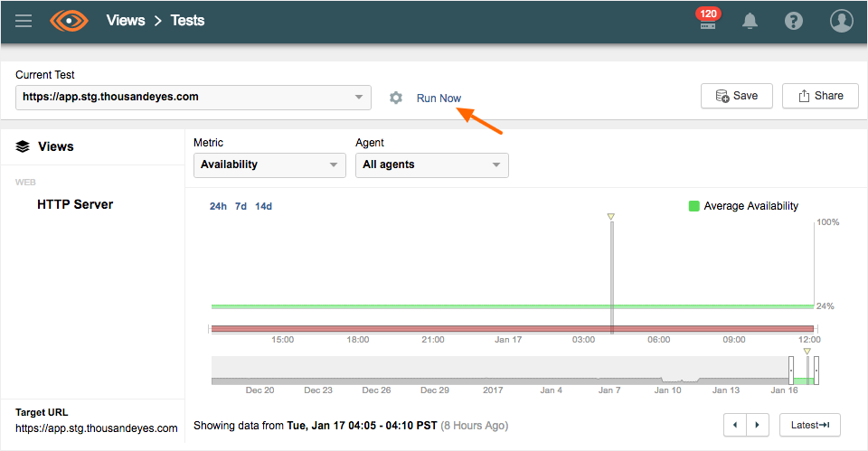
Task: Click Views in the breadcrumb
Action: pos(126,20)
